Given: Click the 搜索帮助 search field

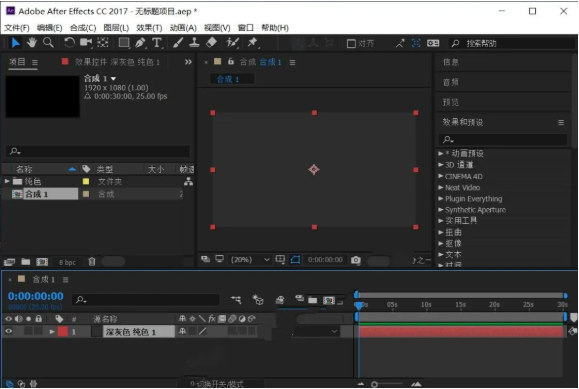Looking at the screenshot, I should pos(513,43).
